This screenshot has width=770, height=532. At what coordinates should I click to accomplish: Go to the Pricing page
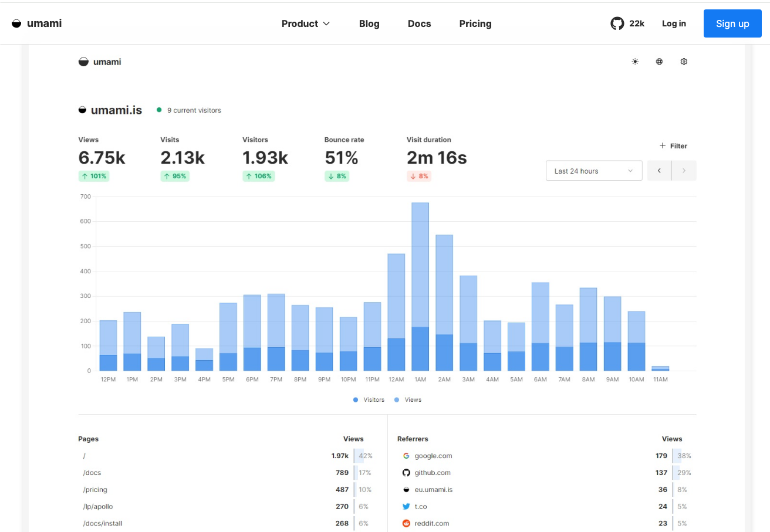(x=475, y=23)
